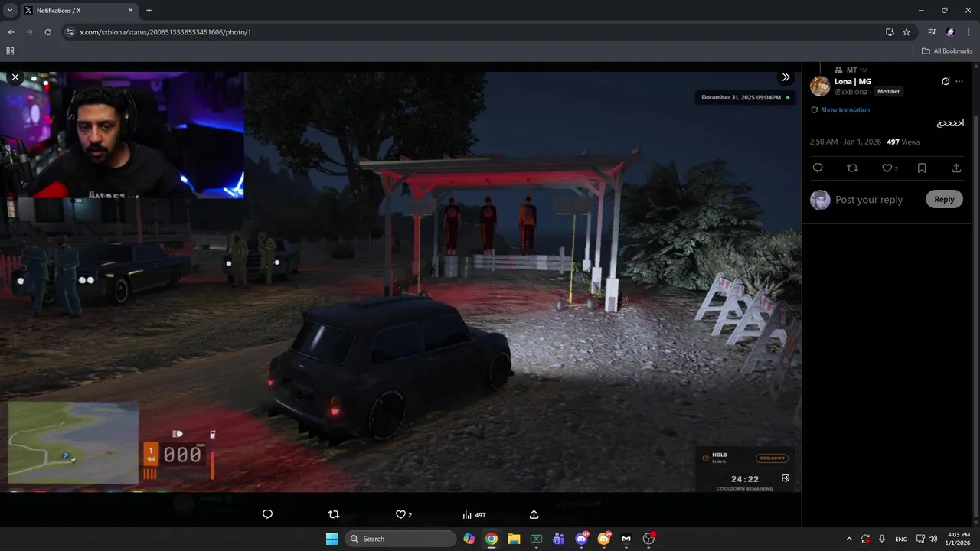Open the apps grid in bookmarks bar
The image size is (980, 551).
(10, 51)
